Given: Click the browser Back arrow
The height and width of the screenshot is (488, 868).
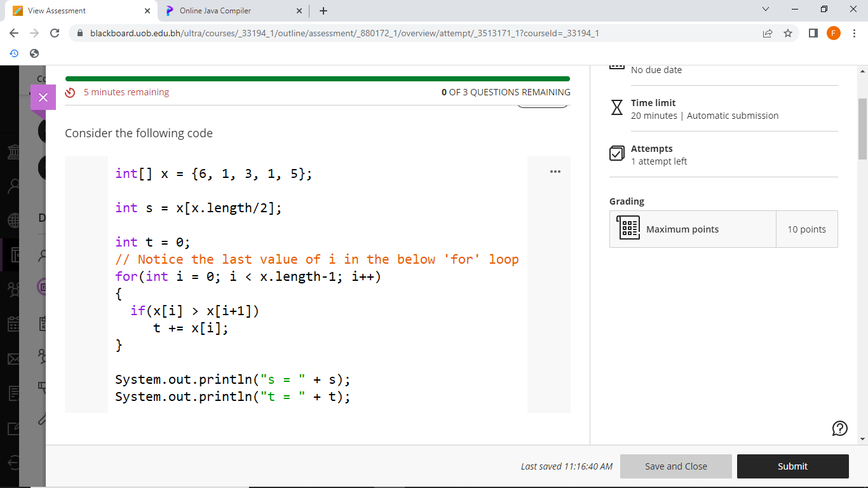Looking at the screenshot, I should coord(14,33).
